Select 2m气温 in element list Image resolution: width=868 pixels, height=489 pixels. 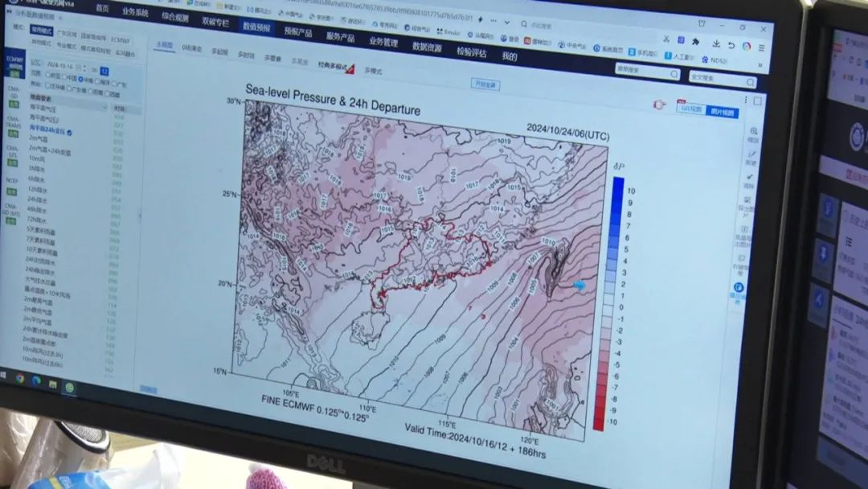pyautogui.click(x=39, y=138)
